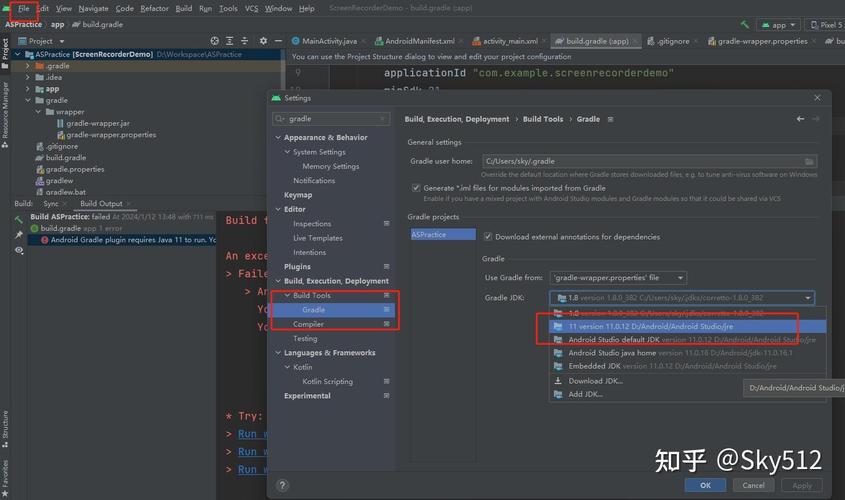Open the Use Gradle from dropdown
Screen dimensions: 845x500
pos(618,278)
